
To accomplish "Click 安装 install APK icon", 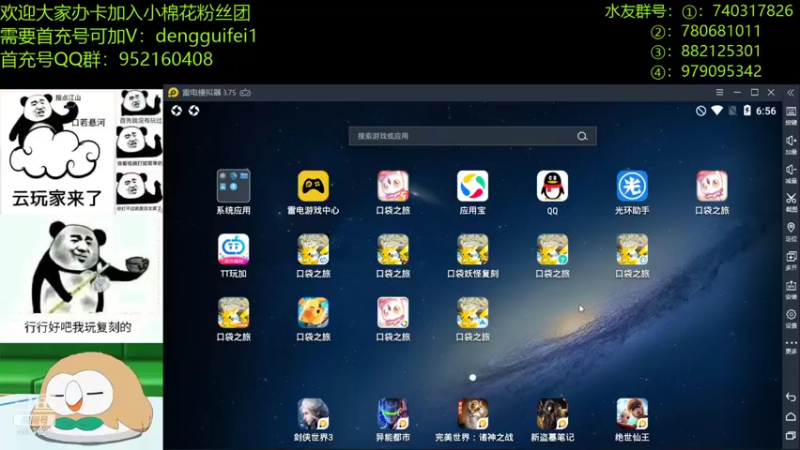I will (791, 290).
